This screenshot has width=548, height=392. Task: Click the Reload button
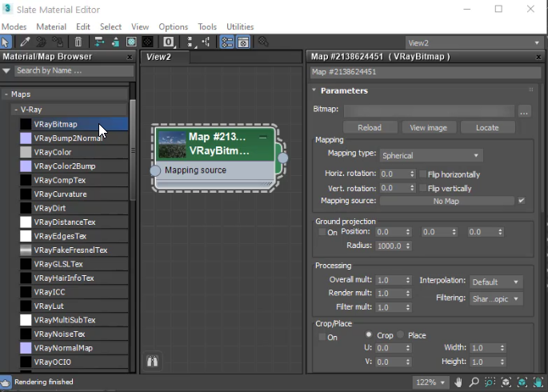370,127
